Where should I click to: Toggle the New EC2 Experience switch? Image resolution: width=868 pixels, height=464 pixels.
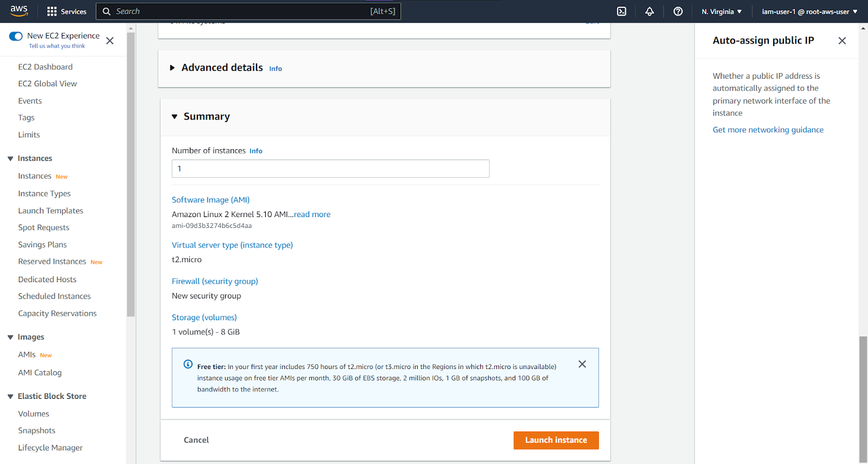click(x=16, y=36)
